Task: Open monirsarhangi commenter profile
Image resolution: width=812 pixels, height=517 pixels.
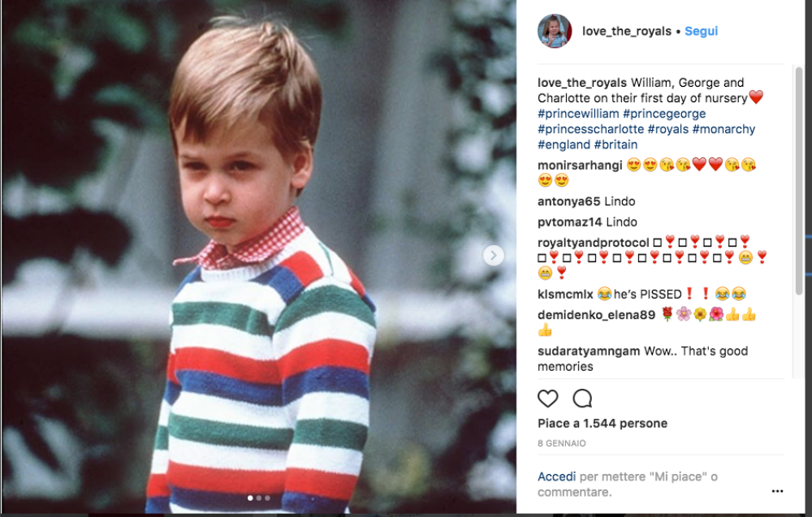Action: click(x=580, y=165)
